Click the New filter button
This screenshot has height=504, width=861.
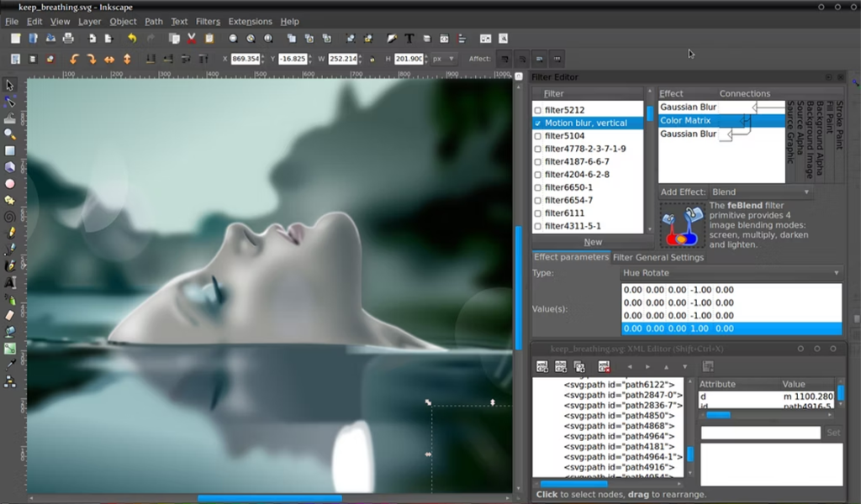(593, 242)
